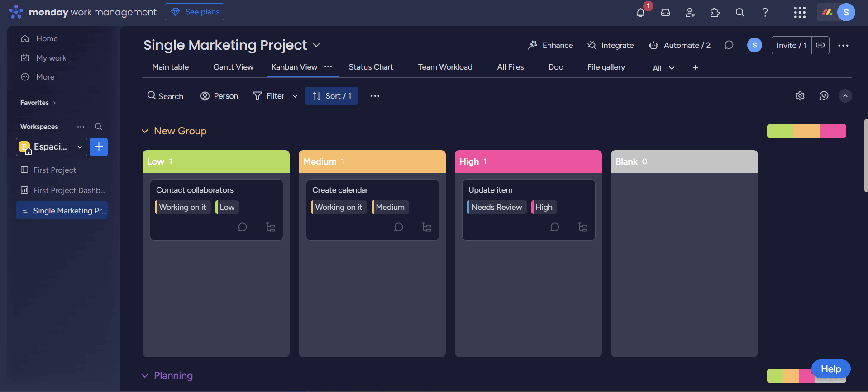Open the inbox tray icon

click(665, 13)
